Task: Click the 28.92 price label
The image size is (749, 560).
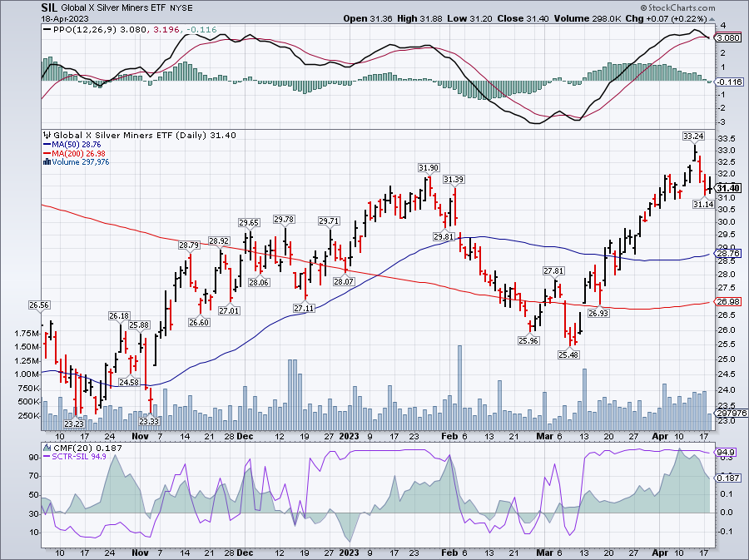Action: 219,240
